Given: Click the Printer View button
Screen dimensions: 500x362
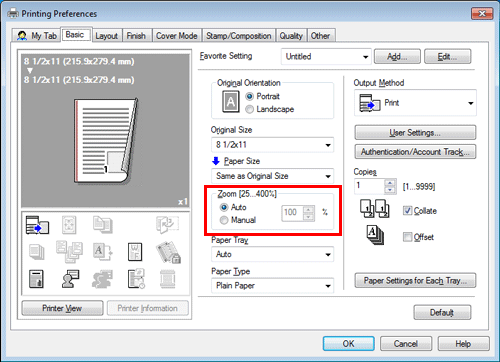Looking at the screenshot, I should 62,308.
